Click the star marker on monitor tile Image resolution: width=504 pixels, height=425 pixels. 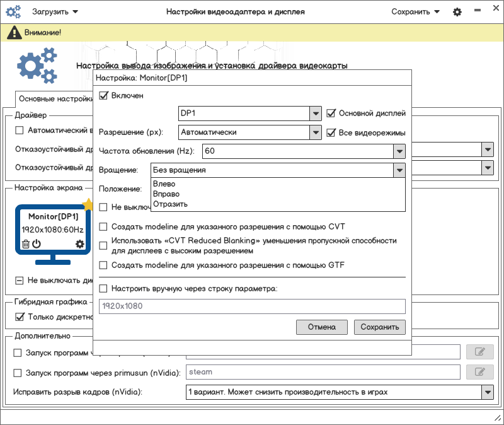(x=88, y=204)
